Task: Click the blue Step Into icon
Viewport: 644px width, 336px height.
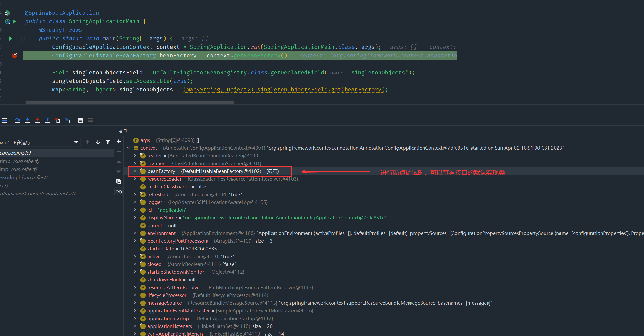Action: (x=27, y=120)
